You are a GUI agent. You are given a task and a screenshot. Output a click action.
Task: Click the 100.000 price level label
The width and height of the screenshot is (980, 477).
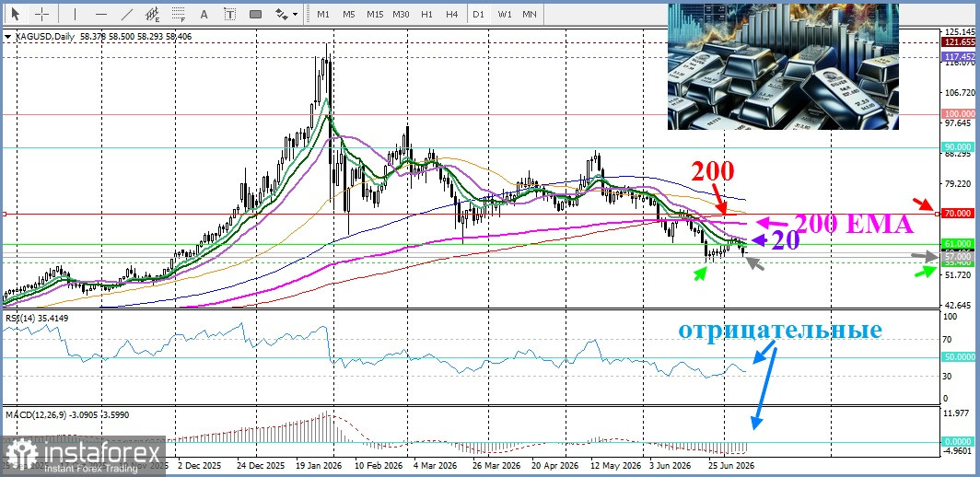pos(958,114)
